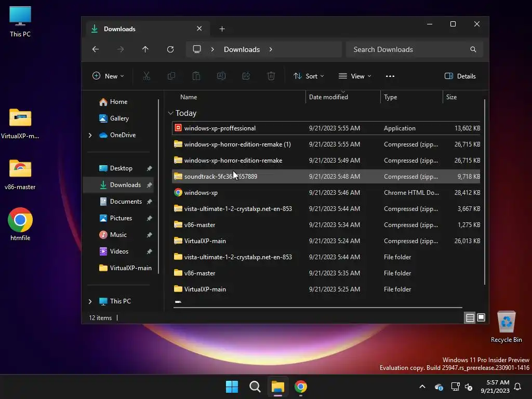
Task: Click Google Chrome in the taskbar
Action: tap(301, 387)
